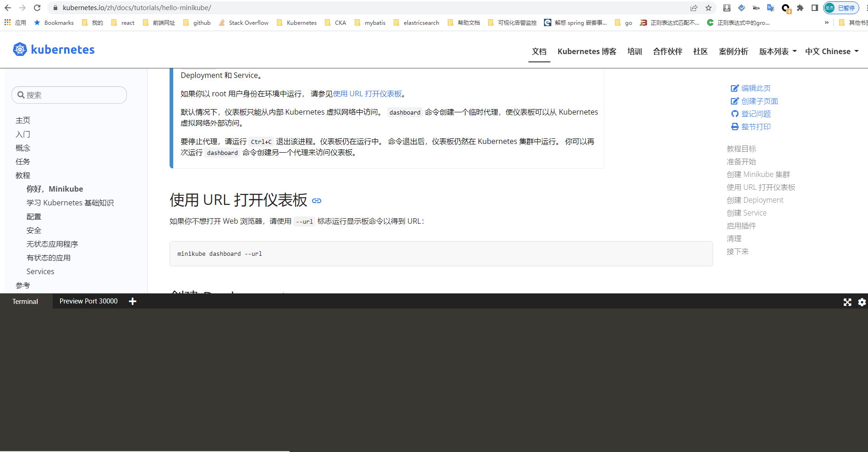The width and height of the screenshot is (868, 452).
Task: Jump to 创建 Service in the outline
Action: tap(747, 213)
